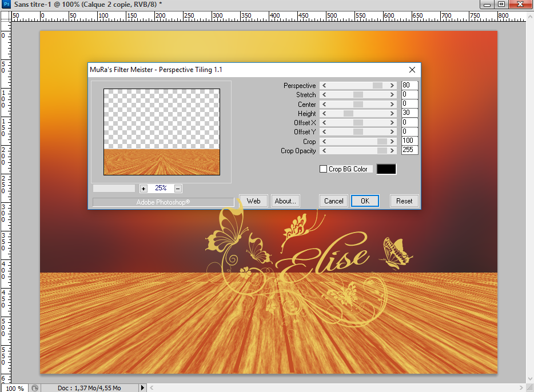Screen dimensions: 534x392
Task: Click left arrow of the Stretch slider
Action: pos(324,95)
